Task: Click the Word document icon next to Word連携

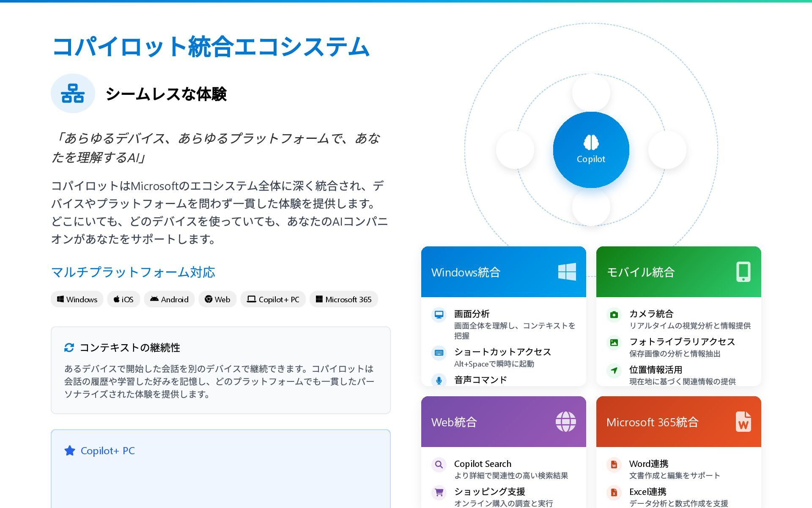Action: [614, 464]
